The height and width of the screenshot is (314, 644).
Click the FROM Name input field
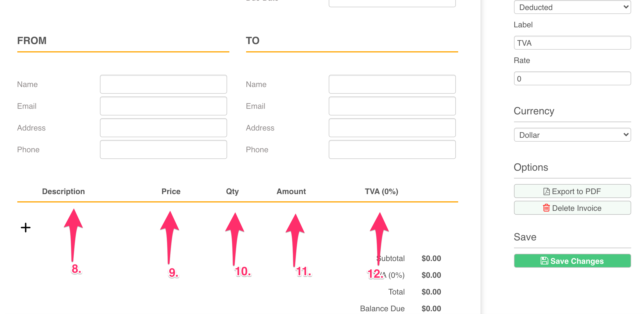[x=163, y=84]
